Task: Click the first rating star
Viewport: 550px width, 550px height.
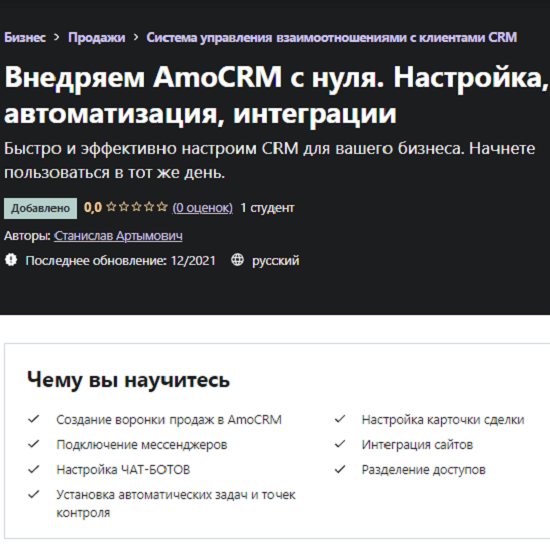Action: coord(111,207)
